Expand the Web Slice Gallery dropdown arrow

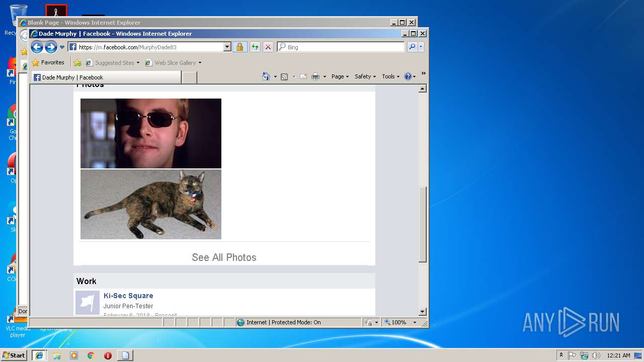[200, 63]
